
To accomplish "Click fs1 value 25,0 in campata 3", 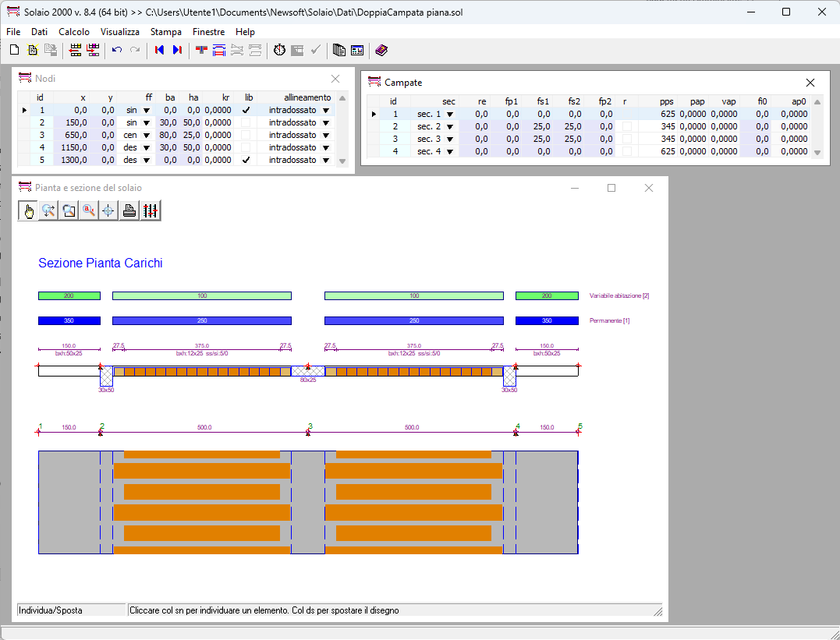I will click(537, 139).
